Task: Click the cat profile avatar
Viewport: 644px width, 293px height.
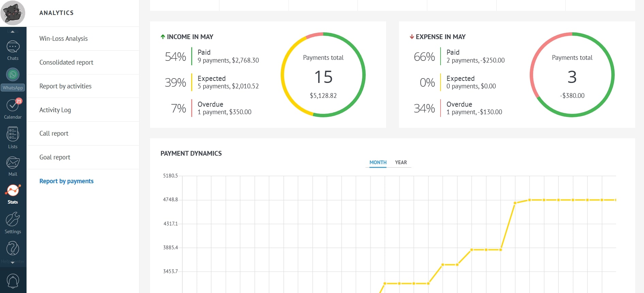Action: [x=13, y=13]
